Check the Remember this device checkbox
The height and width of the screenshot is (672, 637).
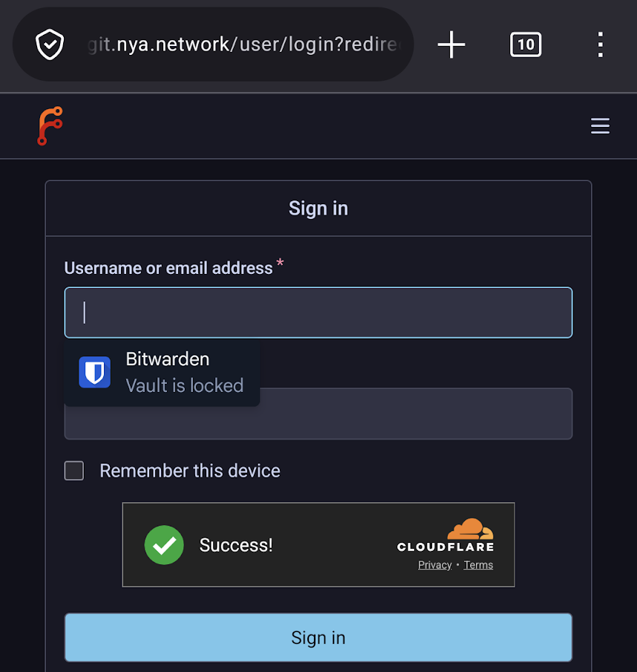74,471
